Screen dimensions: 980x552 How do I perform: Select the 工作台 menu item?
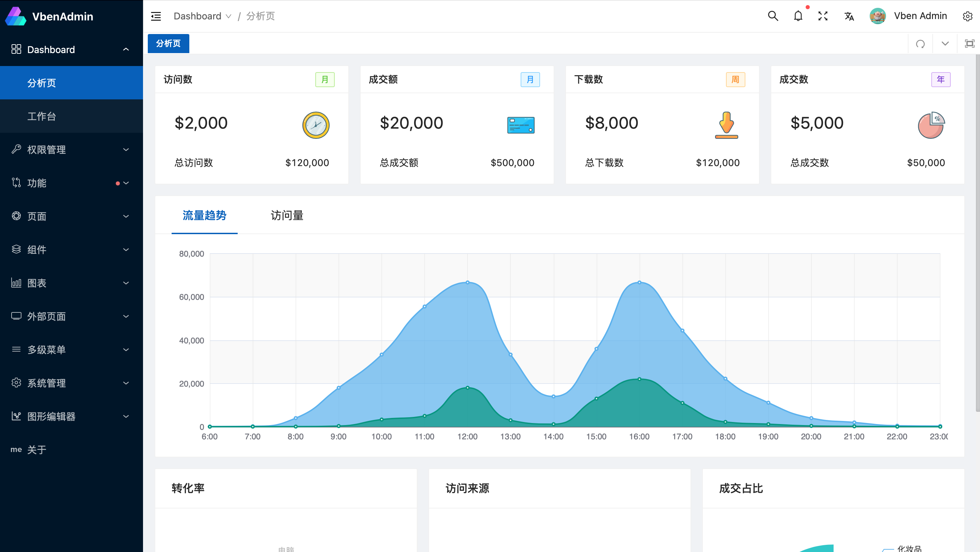(x=42, y=116)
